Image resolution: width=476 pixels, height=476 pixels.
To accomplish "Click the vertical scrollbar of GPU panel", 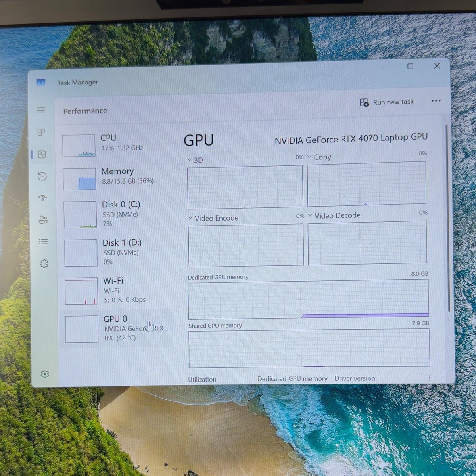I will [448, 218].
